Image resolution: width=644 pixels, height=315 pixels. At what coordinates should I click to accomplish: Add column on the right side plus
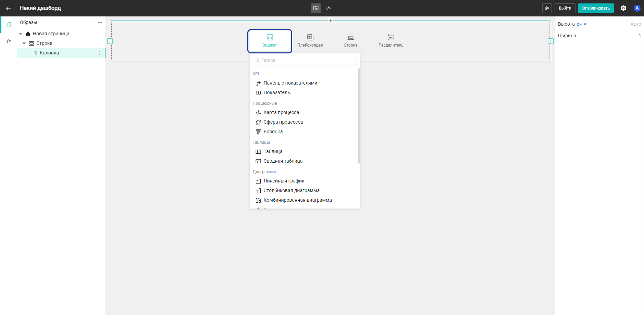551,41
